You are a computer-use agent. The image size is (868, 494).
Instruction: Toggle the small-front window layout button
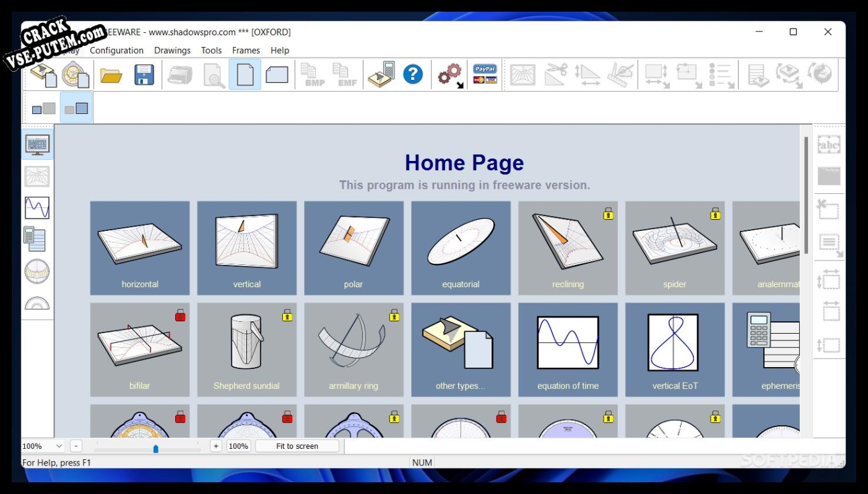tap(44, 108)
